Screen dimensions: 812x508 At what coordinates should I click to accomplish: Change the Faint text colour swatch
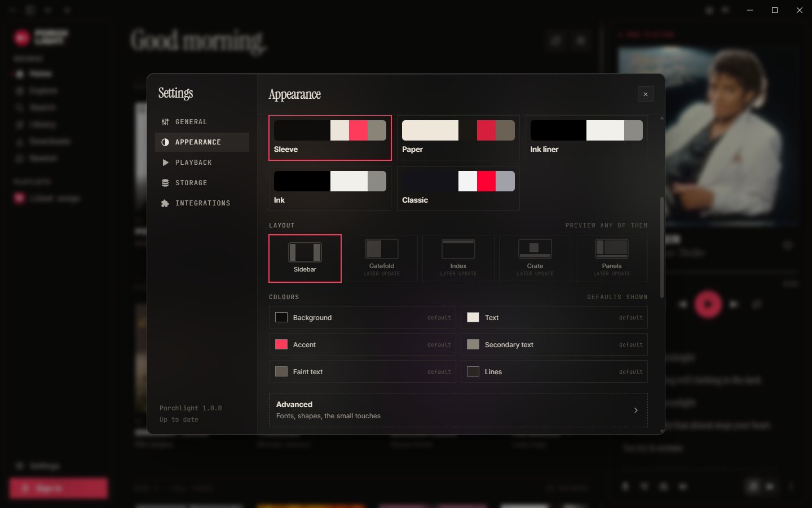(281, 371)
